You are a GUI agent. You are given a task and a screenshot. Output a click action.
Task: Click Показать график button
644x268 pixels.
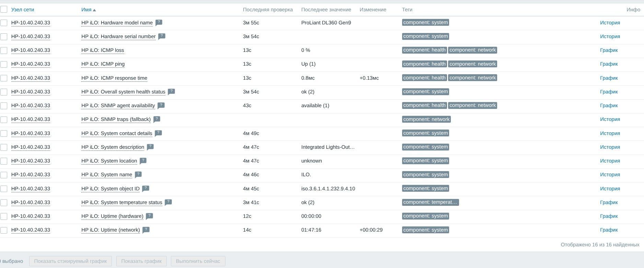tap(141, 261)
